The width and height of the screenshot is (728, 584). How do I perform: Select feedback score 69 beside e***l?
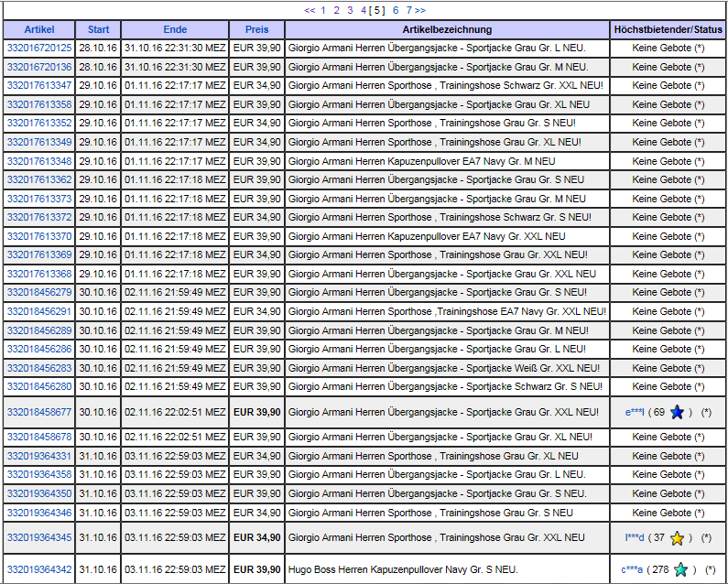click(659, 412)
